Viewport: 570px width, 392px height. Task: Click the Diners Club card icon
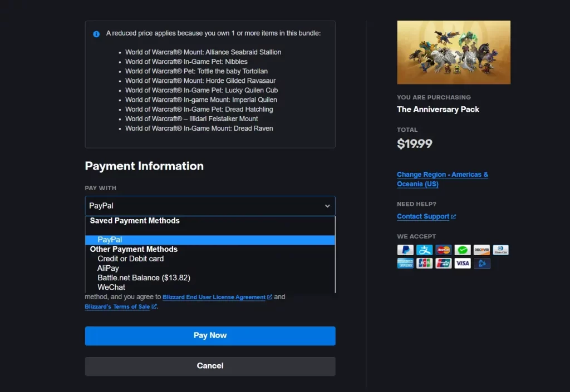[500, 250]
